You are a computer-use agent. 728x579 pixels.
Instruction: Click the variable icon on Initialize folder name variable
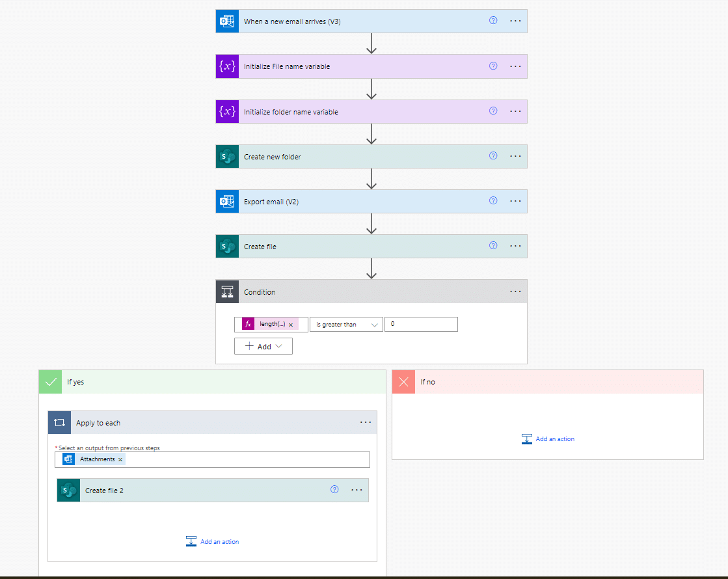[226, 111]
